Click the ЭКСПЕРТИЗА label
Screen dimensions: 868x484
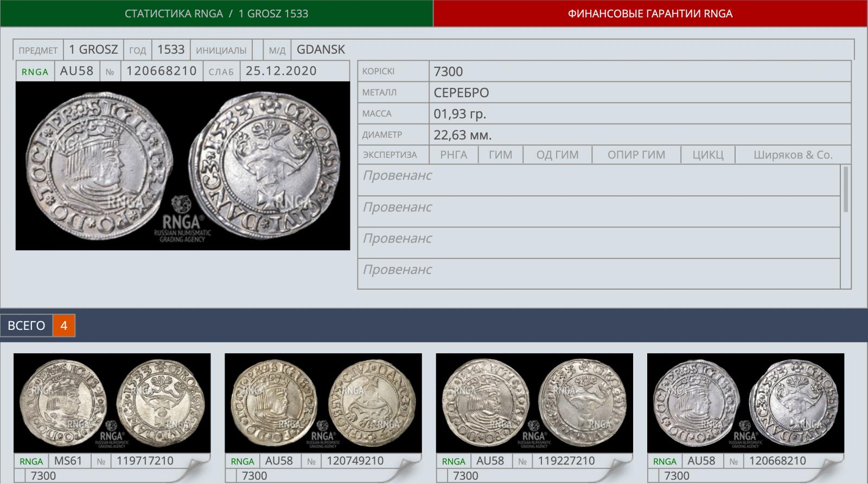tap(390, 155)
